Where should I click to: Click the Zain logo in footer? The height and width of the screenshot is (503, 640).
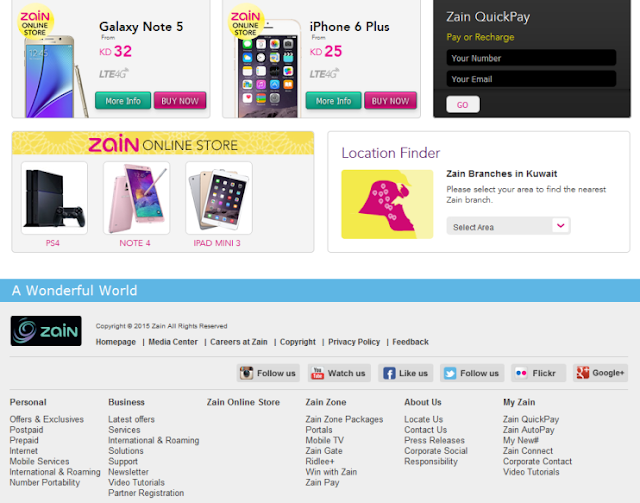tap(46, 331)
